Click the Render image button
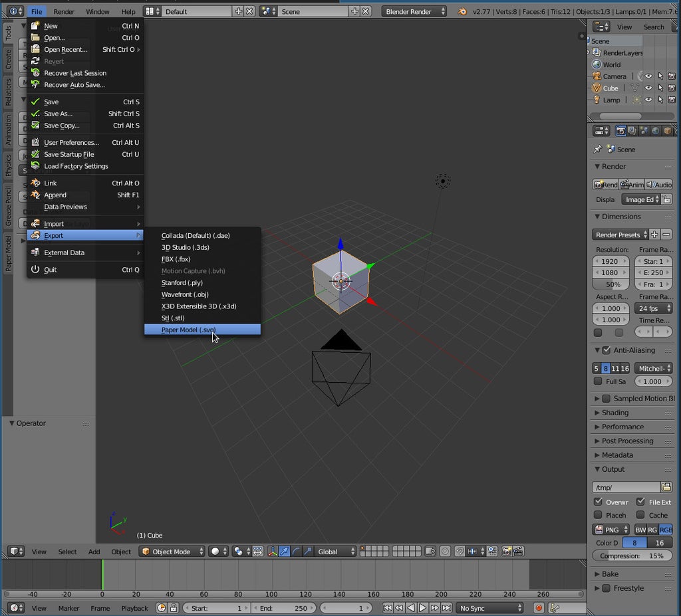Screen dimensions: 681x616 [605, 184]
